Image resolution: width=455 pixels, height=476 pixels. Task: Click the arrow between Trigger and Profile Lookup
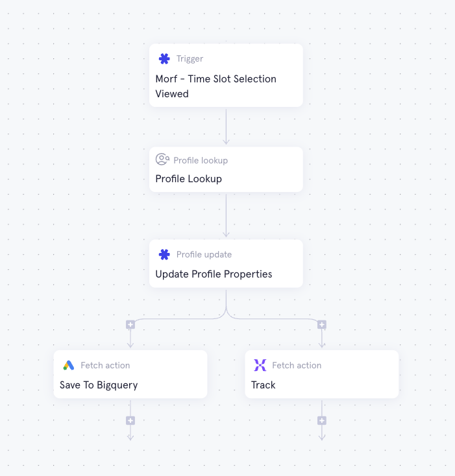[226, 127]
